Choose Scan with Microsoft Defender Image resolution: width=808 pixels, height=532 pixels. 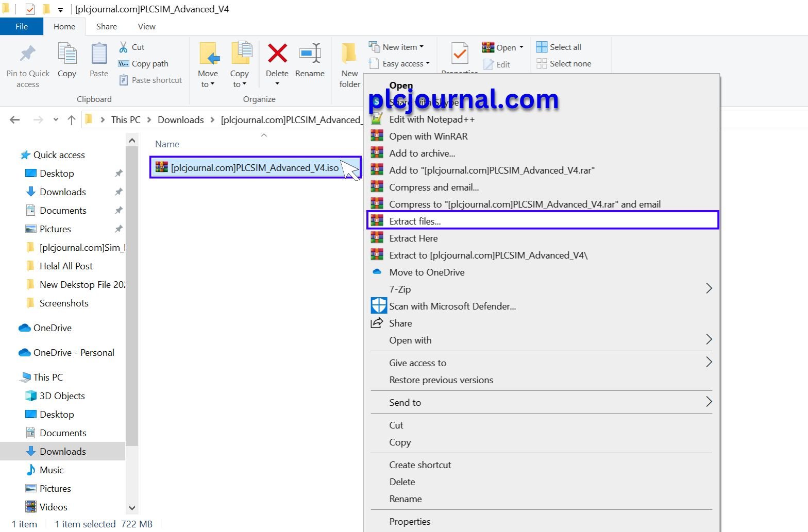click(452, 306)
